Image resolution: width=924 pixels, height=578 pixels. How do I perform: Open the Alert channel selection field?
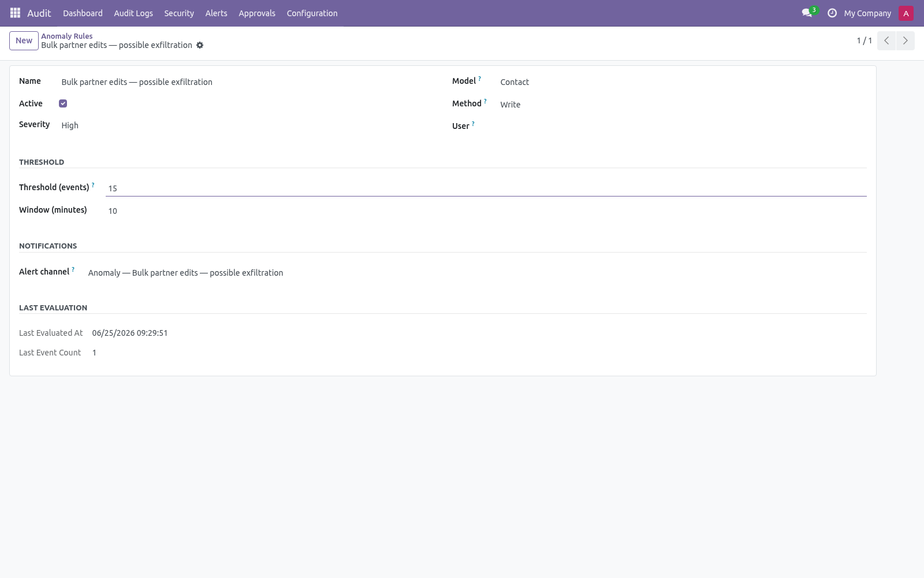pos(476,273)
